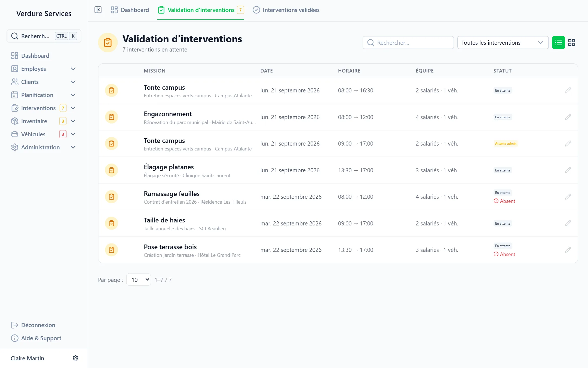Viewport: 588px width, 368px height.
Task: Click the Verdure Services logo text
Action: point(44,13)
